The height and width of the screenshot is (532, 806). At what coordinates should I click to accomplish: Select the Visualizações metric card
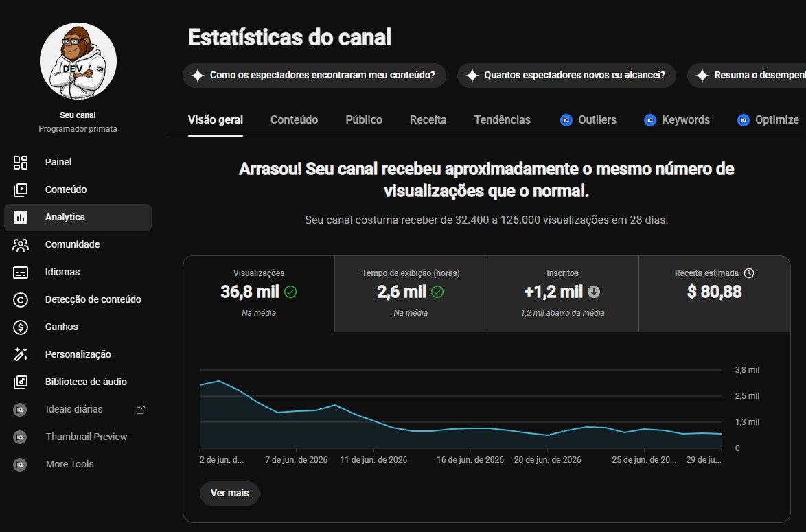[x=259, y=294]
